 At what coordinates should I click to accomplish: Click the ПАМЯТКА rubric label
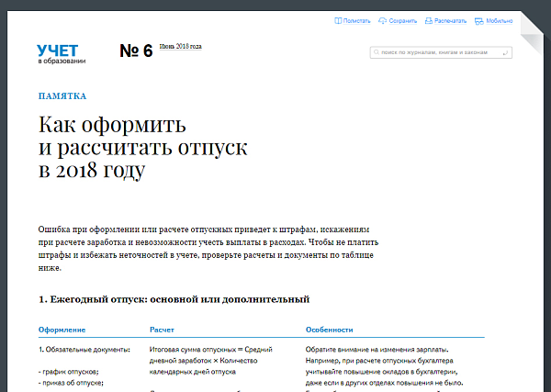(62, 96)
